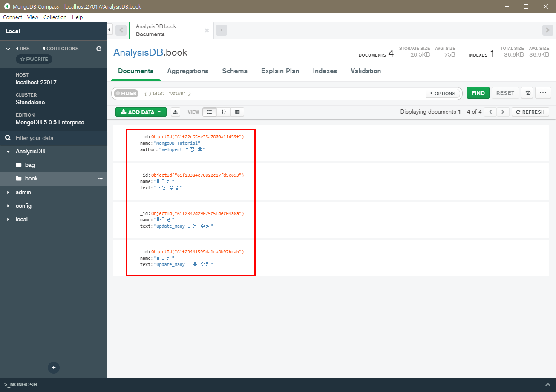Viewport: 556px width, 392px height.
Task: Switch to JSON view with braces icon
Action: (x=223, y=112)
